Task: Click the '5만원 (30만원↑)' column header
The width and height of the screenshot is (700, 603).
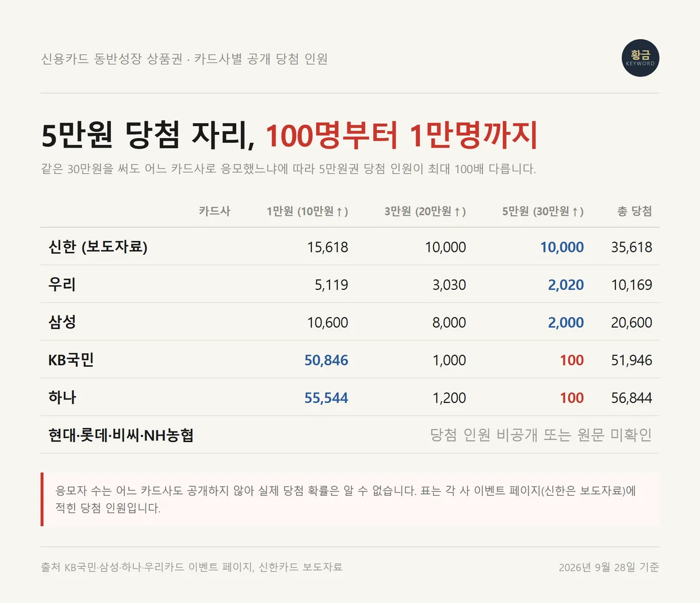Action: tap(543, 211)
